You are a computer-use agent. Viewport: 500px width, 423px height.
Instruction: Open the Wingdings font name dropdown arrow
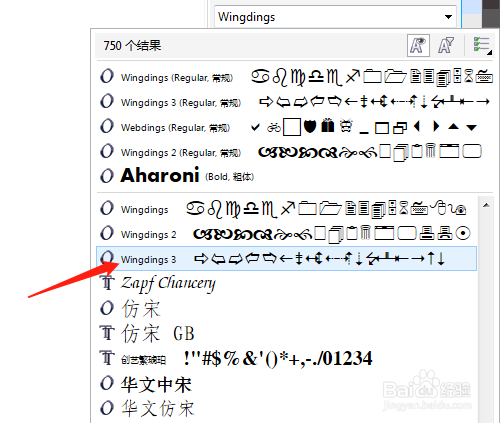[x=448, y=17]
